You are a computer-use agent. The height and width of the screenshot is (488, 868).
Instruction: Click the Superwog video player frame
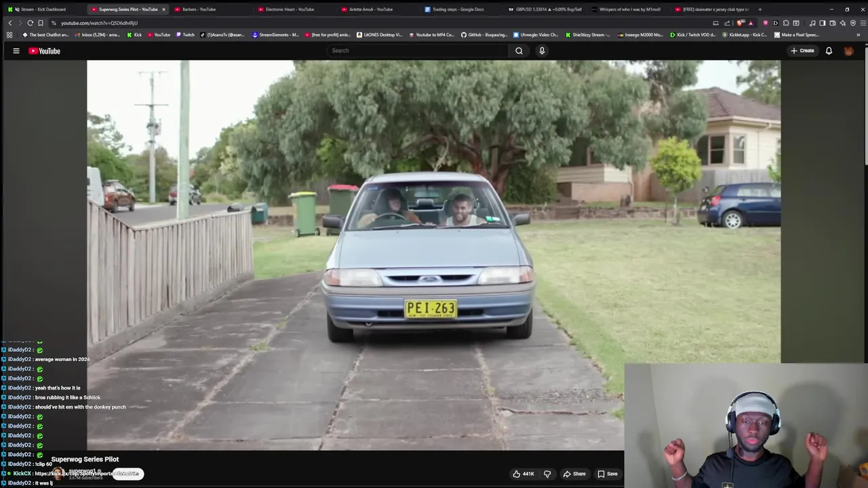coord(433,255)
